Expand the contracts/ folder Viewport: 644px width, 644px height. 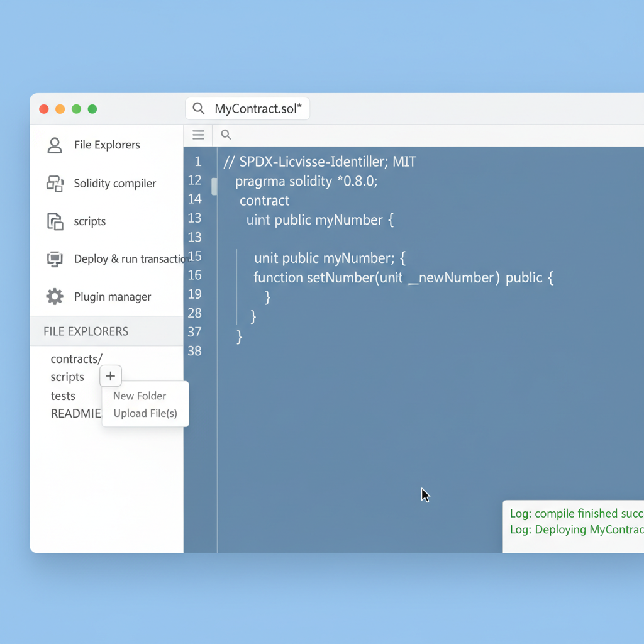click(x=76, y=358)
